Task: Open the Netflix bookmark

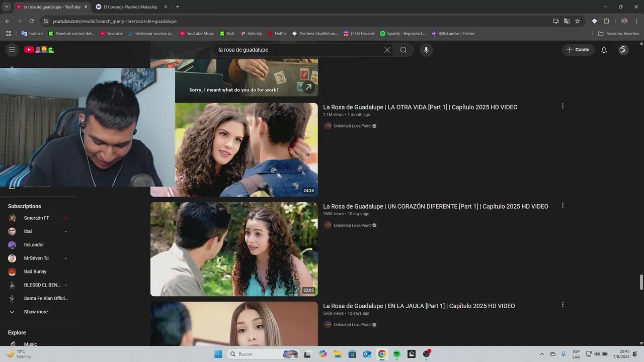Action: 277,34
